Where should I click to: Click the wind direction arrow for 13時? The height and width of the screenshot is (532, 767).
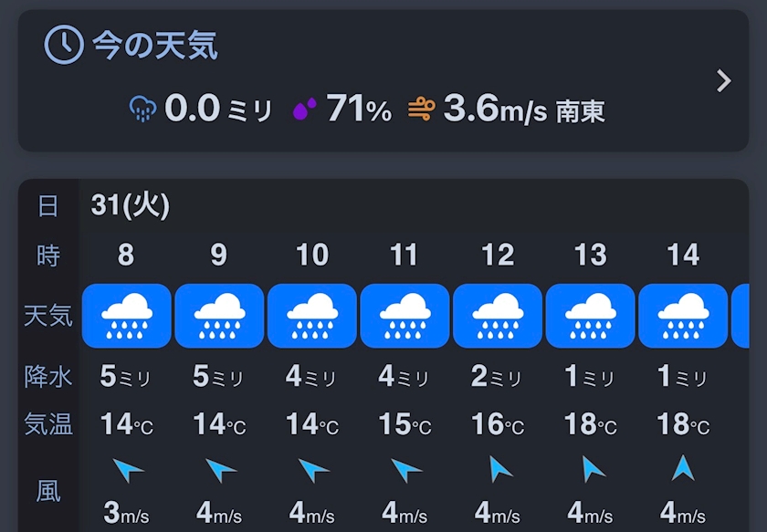pyautogui.click(x=592, y=469)
